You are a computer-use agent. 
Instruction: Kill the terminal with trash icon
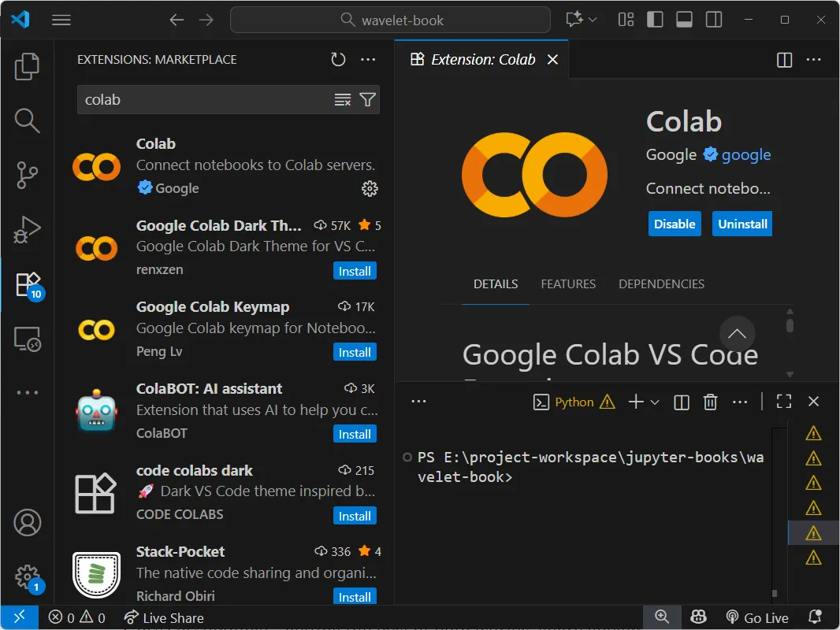[x=710, y=402]
